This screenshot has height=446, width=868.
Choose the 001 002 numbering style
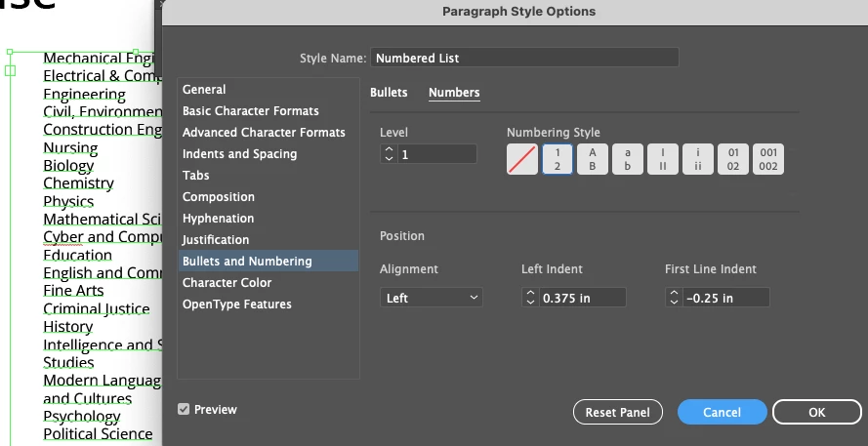[768, 159]
